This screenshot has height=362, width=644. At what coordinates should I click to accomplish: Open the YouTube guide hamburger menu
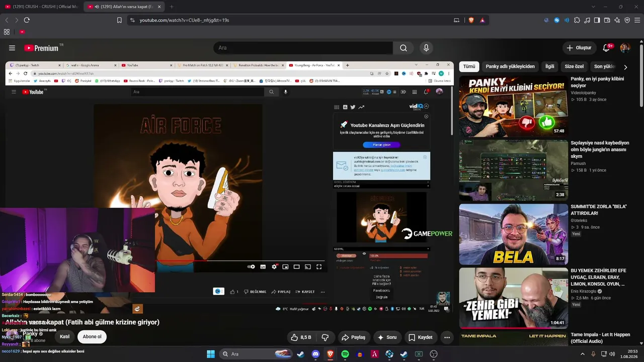coord(12,48)
